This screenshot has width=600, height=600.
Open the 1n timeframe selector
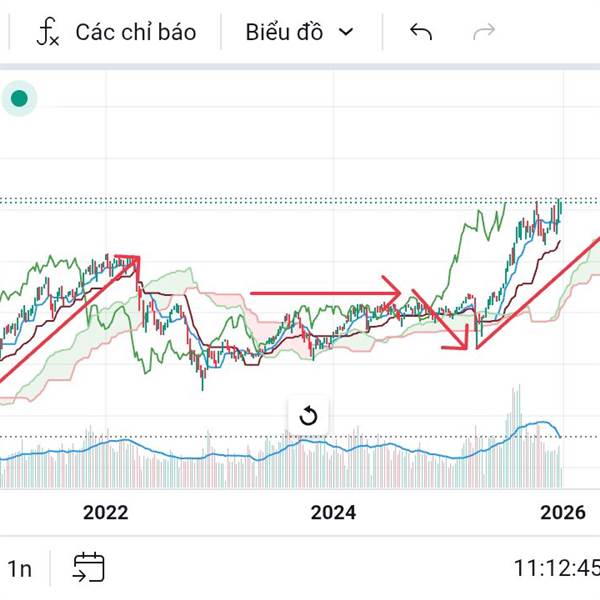click(19, 568)
